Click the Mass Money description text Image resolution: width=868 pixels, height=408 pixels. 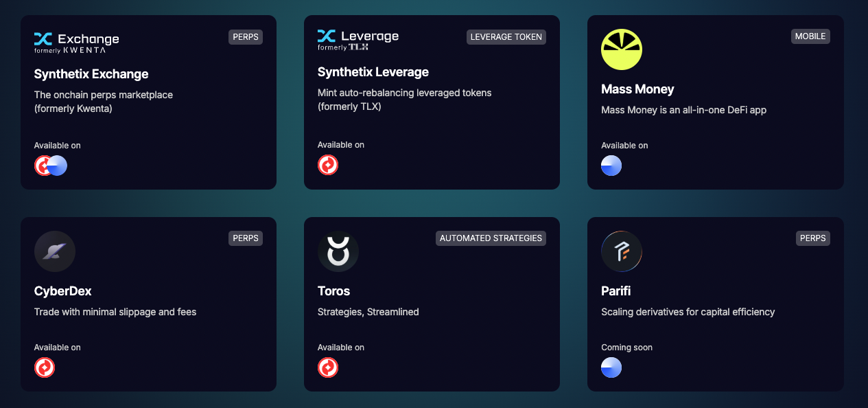click(683, 110)
